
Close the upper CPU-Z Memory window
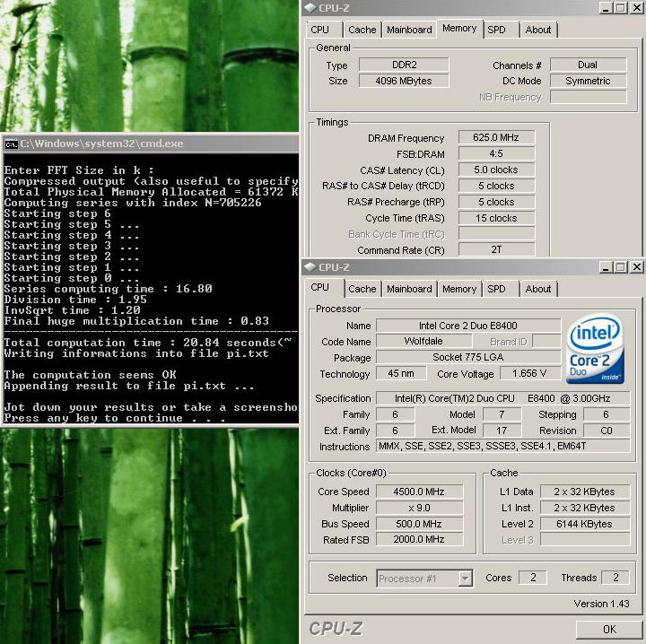point(636,8)
